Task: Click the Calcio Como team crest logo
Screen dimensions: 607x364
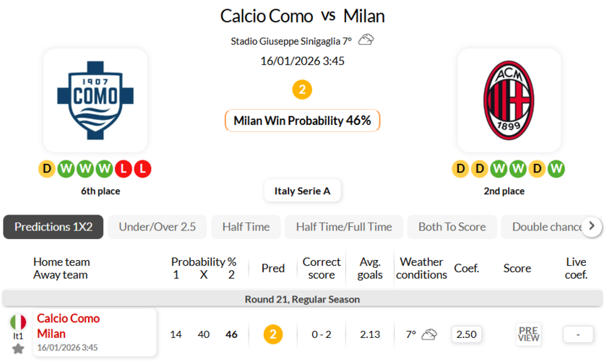Action: pos(95,100)
